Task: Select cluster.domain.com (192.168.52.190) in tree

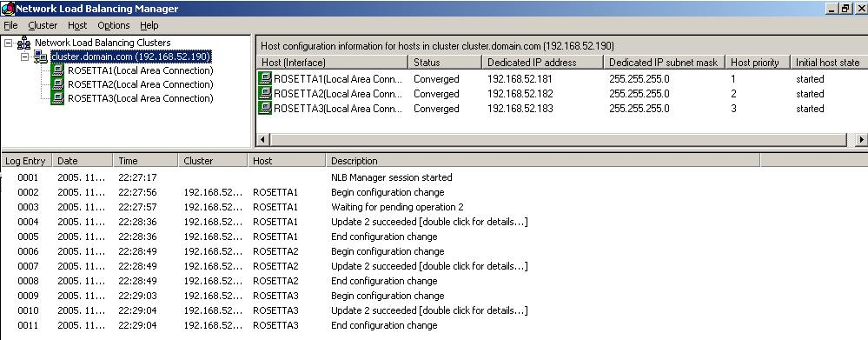Action: pyautogui.click(x=130, y=57)
